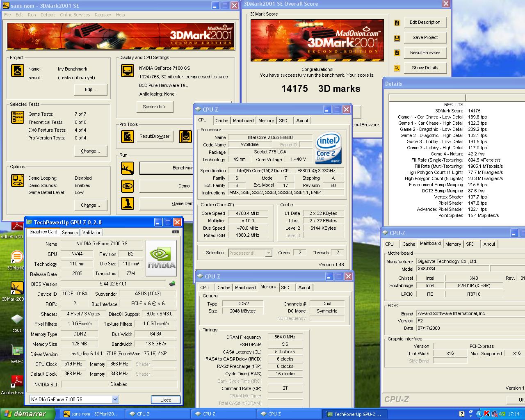
Task: Open the Help menu in 3DMark2001
Action: coord(120,15)
